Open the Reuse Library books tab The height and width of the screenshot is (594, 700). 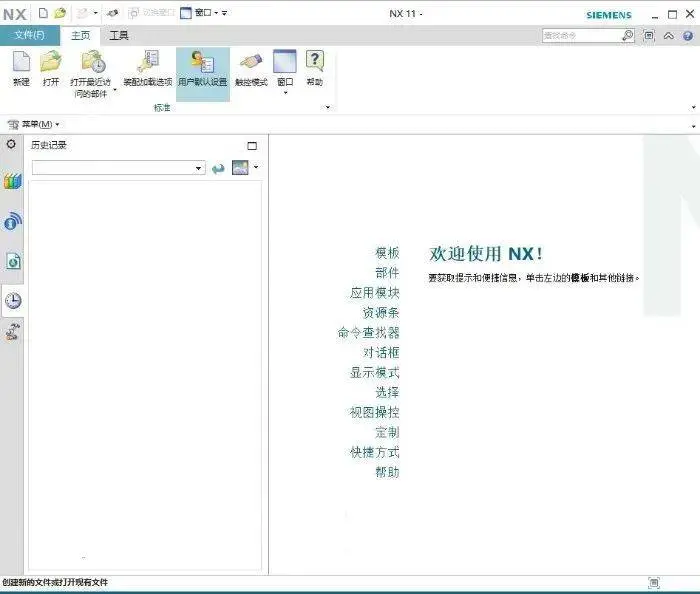pyautogui.click(x=12, y=182)
